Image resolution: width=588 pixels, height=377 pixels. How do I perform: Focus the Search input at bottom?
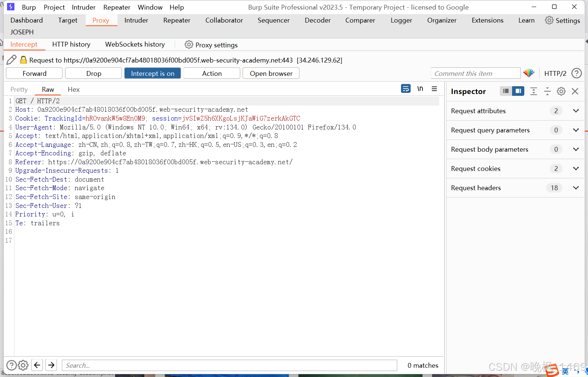point(230,366)
